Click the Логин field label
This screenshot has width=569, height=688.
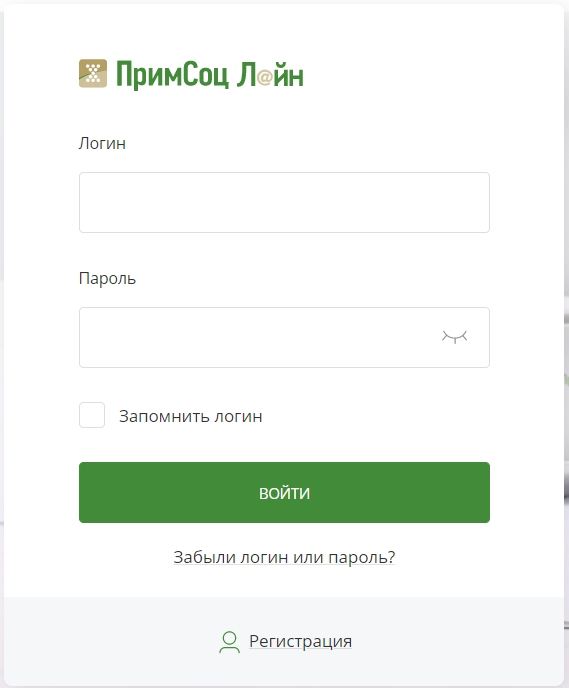[x=102, y=143]
